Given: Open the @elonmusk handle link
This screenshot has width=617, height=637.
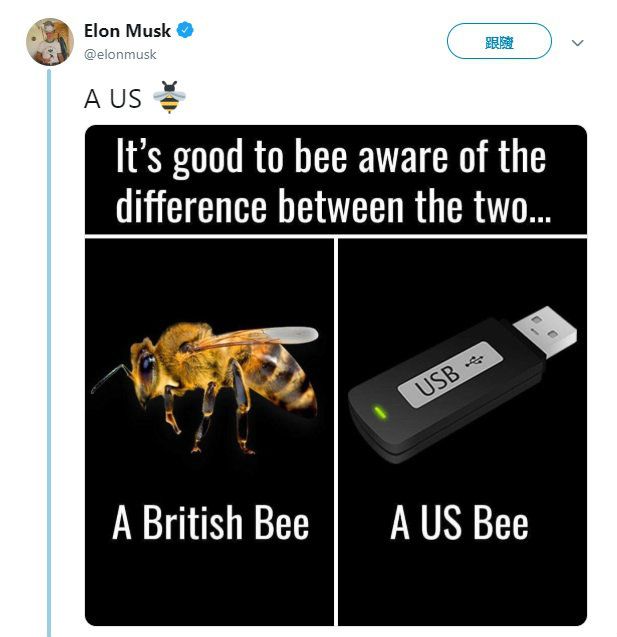Looking at the screenshot, I should tap(120, 54).
